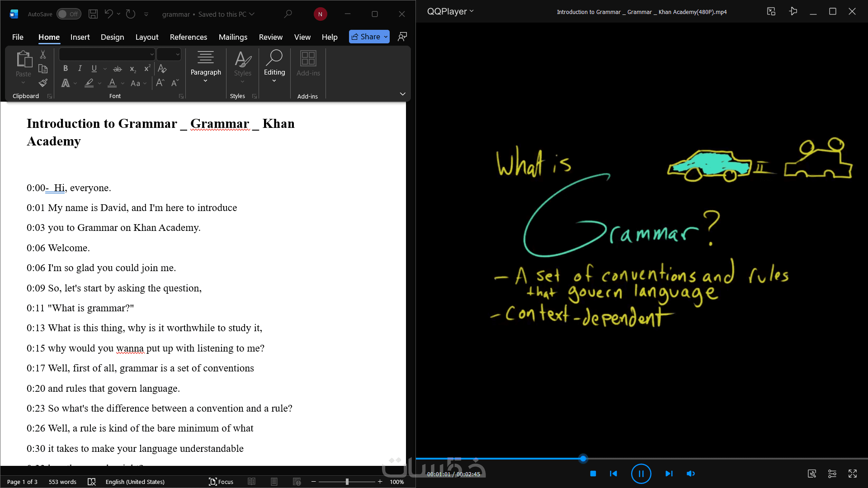Apply superscript formatting
Viewport: 868px width, 488px height.
tap(147, 69)
